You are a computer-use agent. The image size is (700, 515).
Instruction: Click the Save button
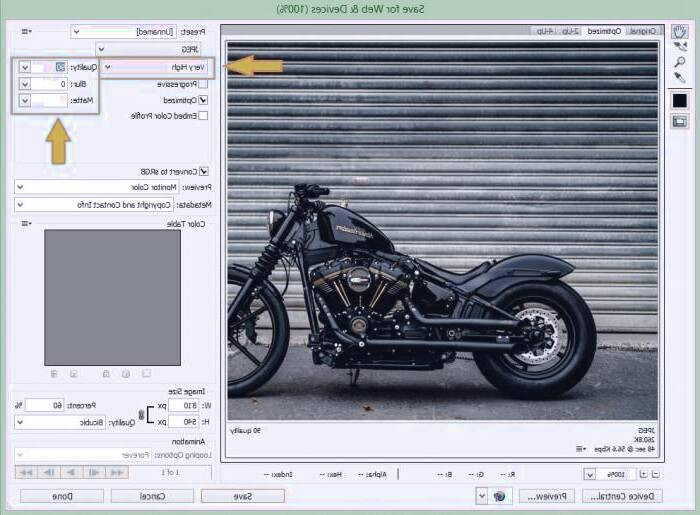pyautogui.click(x=243, y=496)
